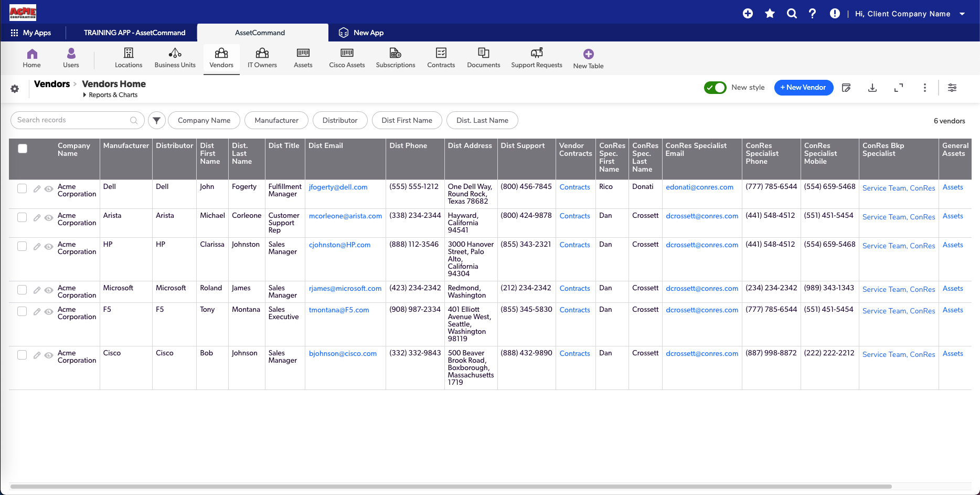View the Arista vendor row eye icon
The height and width of the screenshot is (495, 980).
point(49,218)
